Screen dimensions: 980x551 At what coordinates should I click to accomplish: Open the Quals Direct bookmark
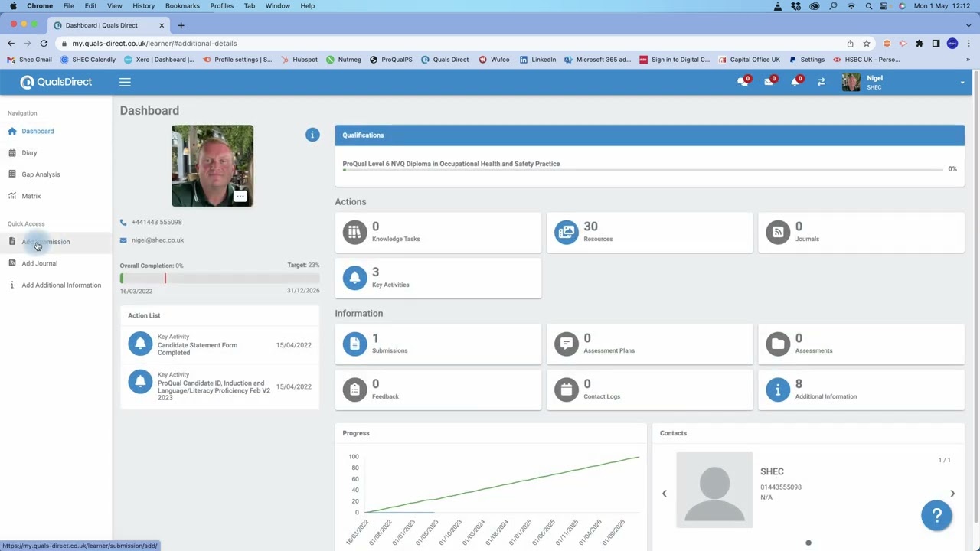point(445,60)
